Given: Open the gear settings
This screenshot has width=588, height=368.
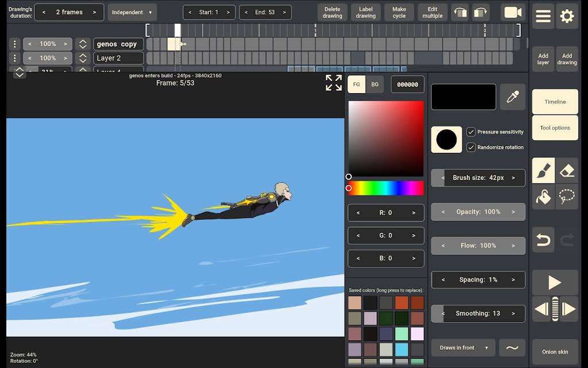Looking at the screenshot, I should pyautogui.click(x=567, y=16).
